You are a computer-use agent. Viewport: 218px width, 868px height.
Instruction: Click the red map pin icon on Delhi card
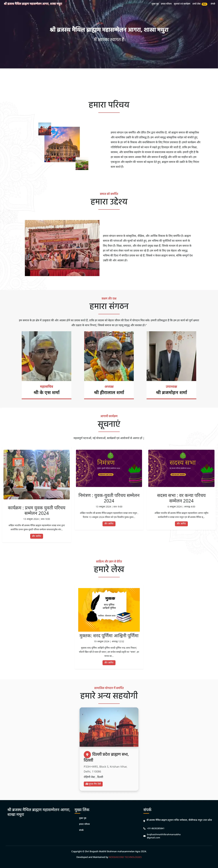[87, 754]
